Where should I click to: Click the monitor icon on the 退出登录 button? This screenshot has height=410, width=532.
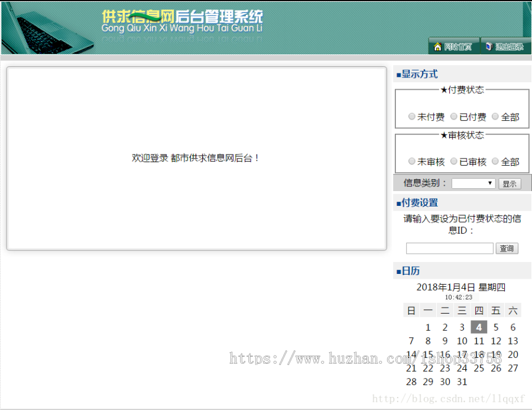coord(489,46)
